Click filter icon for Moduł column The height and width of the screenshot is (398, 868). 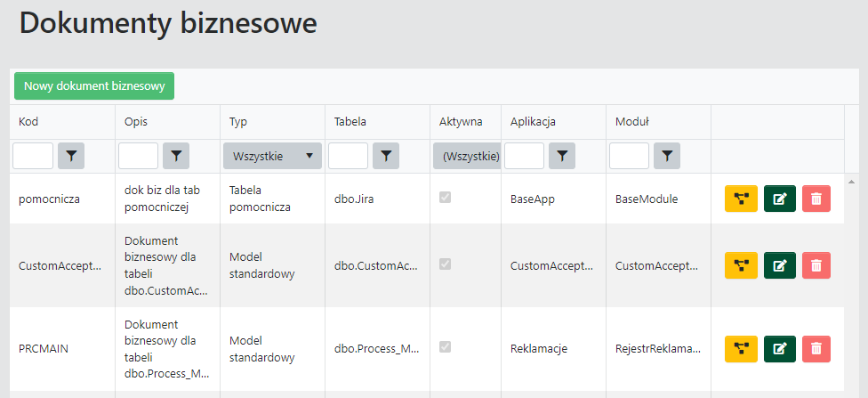667,156
